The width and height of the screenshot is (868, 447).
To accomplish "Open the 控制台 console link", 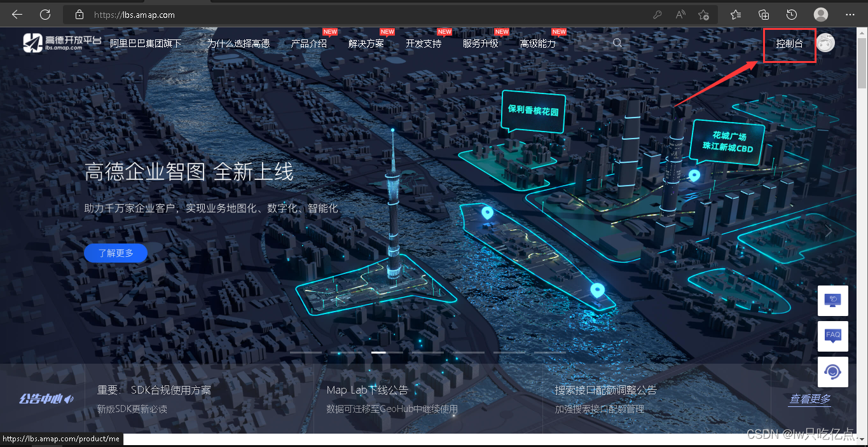I will pyautogui.click(x=789, y=44).
